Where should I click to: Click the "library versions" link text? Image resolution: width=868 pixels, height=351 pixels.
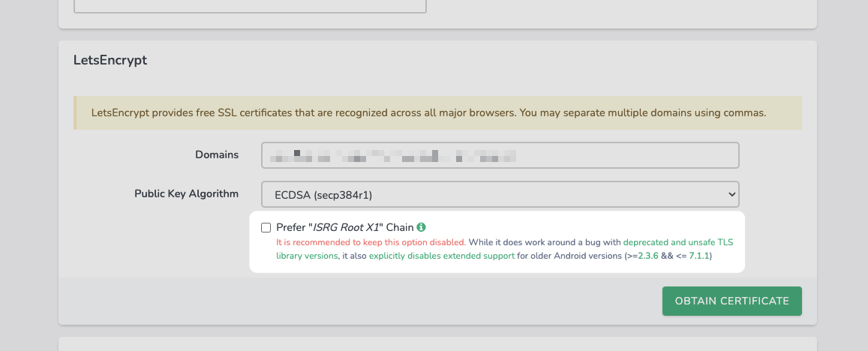(307, 256)
